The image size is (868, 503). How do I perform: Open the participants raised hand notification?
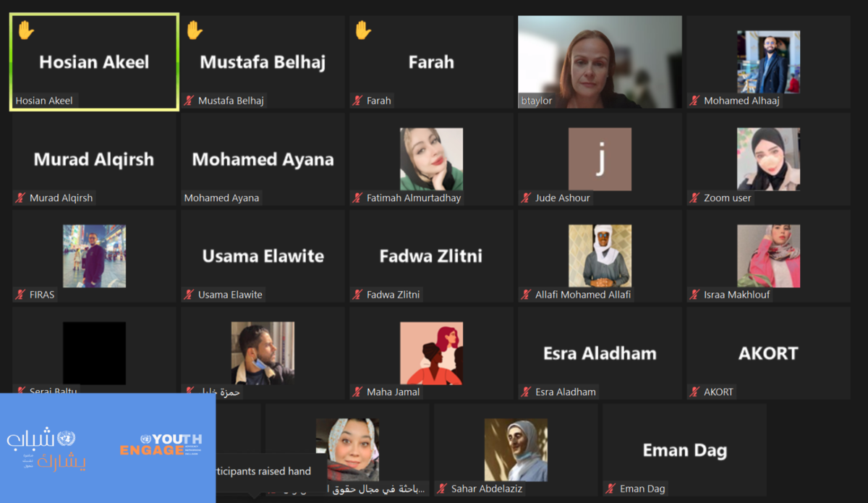click(x=263, y=471)
